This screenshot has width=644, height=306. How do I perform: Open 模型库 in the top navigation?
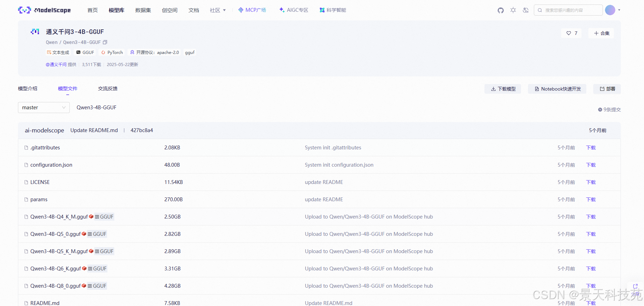coord(116,10)
